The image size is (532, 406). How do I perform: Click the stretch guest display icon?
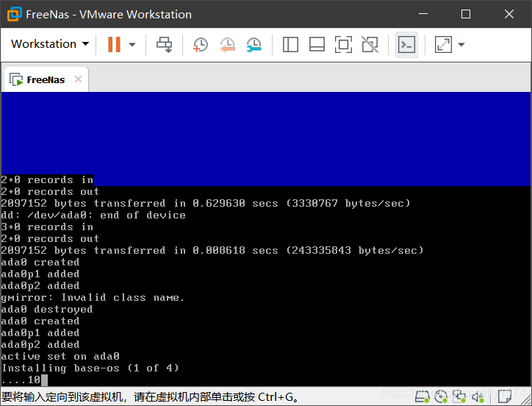443,45
